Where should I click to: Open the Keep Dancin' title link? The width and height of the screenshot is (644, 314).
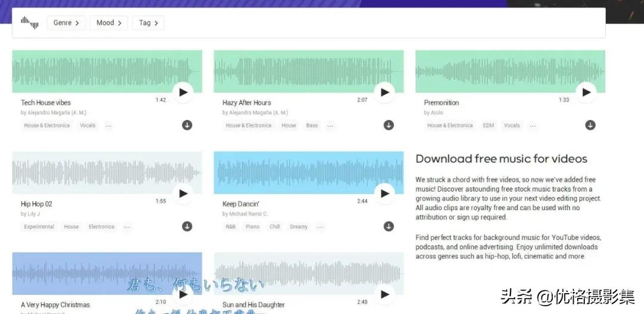tap(241, 204)
